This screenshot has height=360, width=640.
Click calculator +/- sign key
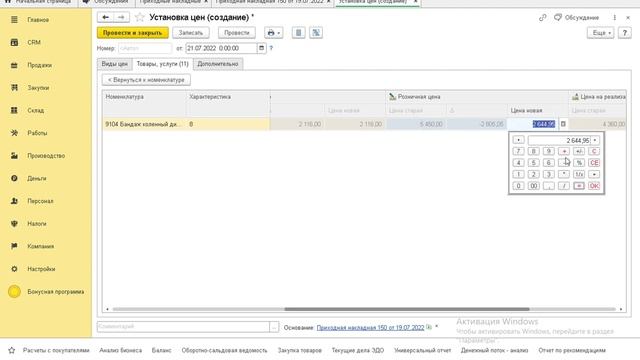coord(579,151)
